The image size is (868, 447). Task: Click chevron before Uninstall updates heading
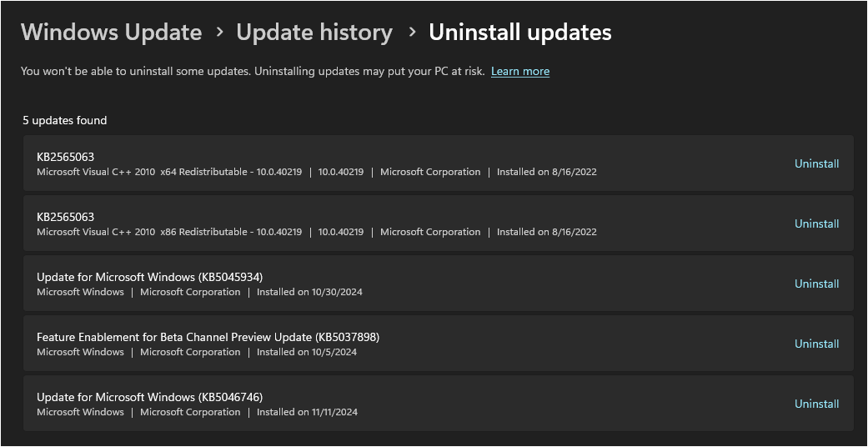point(412,33)
